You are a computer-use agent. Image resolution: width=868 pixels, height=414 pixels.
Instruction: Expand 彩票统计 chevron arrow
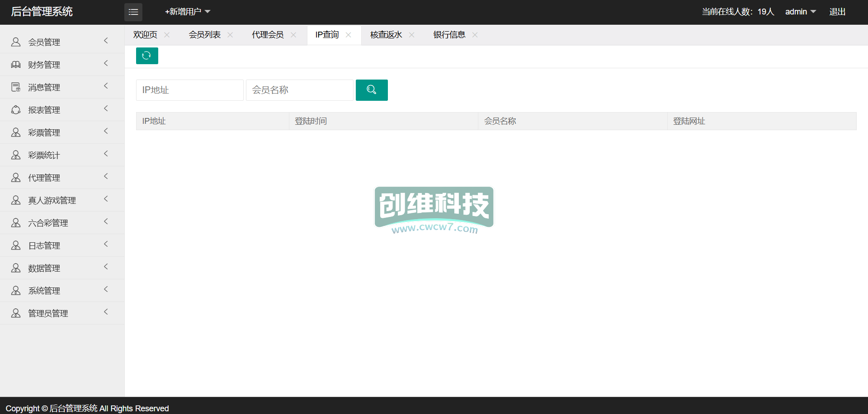(106, 154)
